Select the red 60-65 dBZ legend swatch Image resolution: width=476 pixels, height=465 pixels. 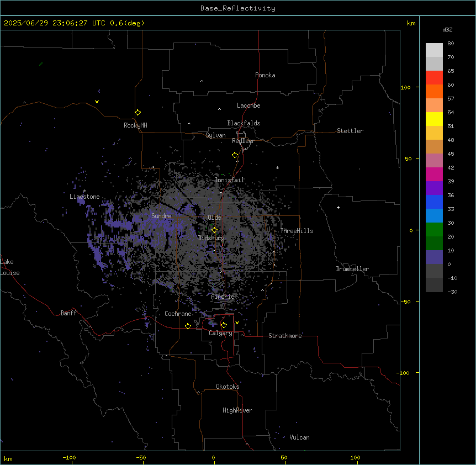click(434, 78)
